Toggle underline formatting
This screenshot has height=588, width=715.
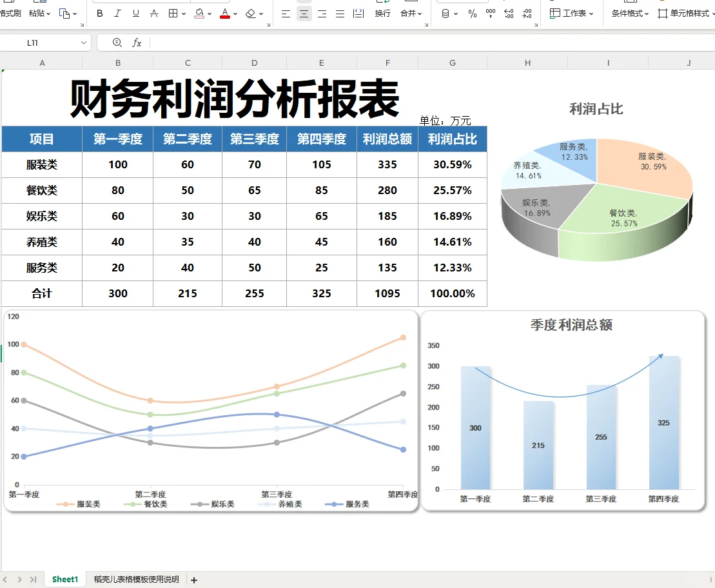pos(136,14)
